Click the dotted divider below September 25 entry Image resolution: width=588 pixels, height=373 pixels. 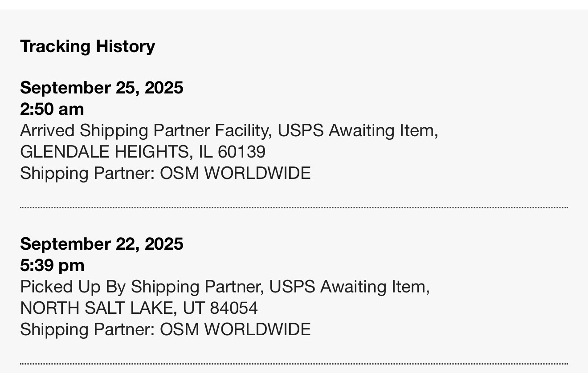pos(294,207)
